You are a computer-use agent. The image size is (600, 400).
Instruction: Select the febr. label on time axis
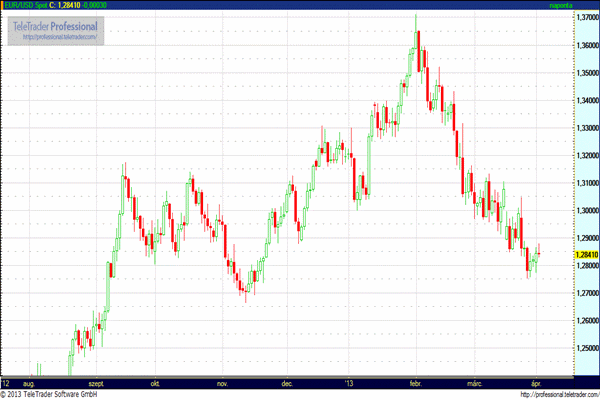(x=415, y=383)
